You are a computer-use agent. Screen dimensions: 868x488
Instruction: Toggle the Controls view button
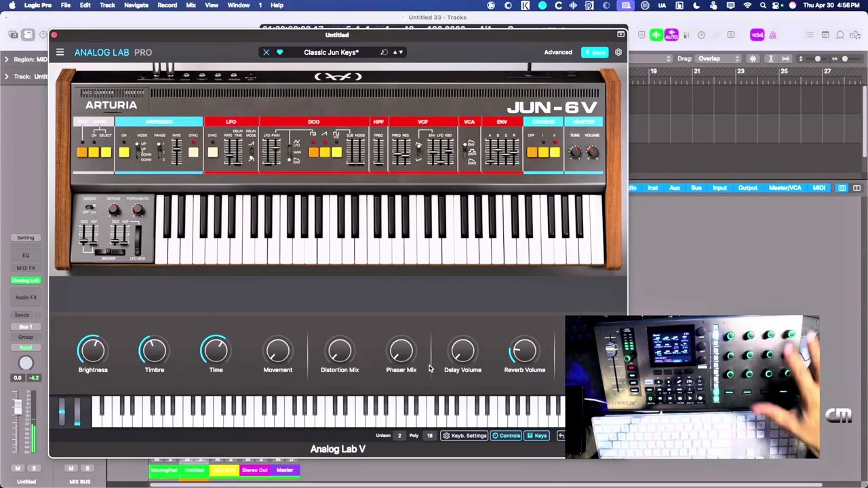pos(507,436)
